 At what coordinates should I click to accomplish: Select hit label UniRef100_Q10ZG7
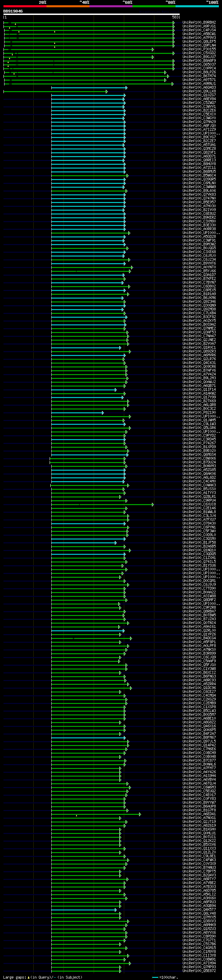[199, 95]
